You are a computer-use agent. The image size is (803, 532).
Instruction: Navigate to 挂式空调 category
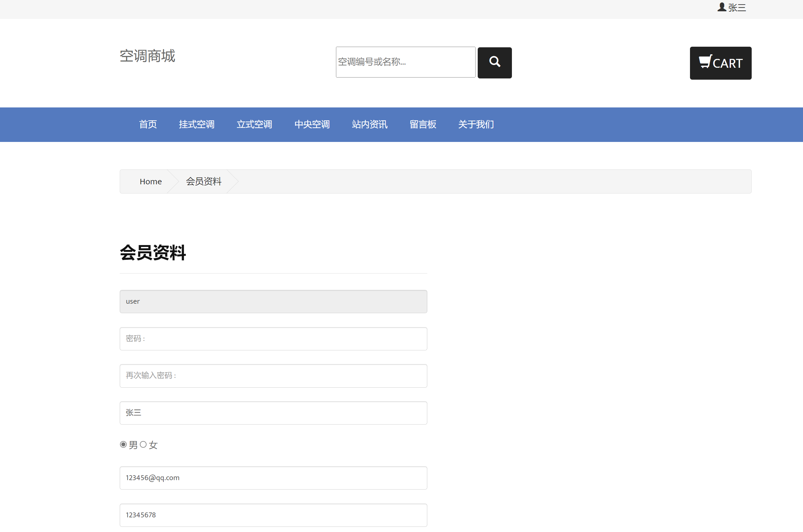(197, 124)
